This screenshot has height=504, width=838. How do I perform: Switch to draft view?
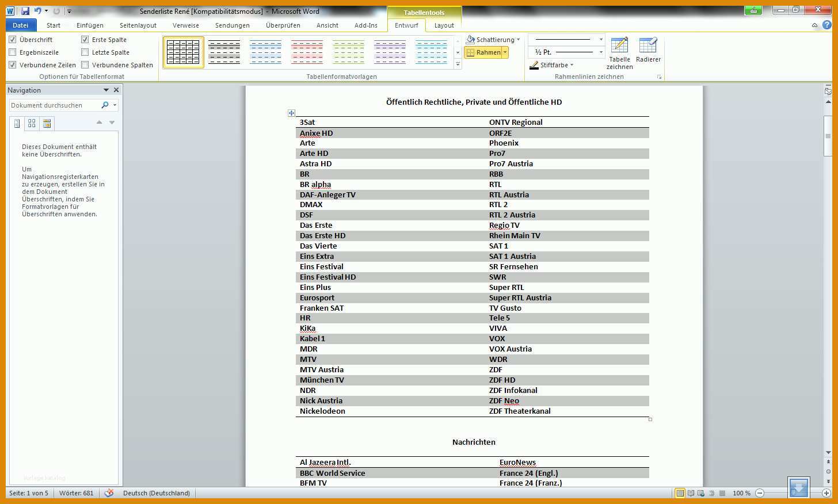(722, 493)
